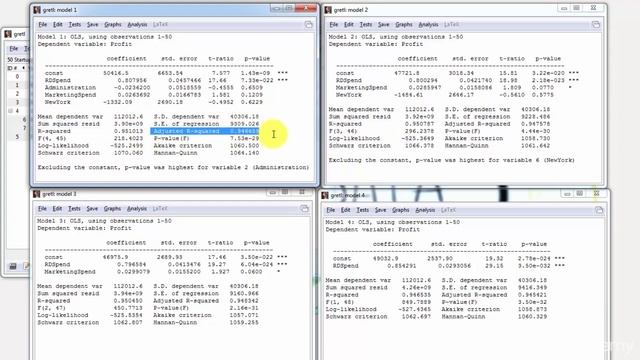Select variable row 5 in main gretl window
The height and width of the screenshot is (360, 640).
(x=17, y=137)
